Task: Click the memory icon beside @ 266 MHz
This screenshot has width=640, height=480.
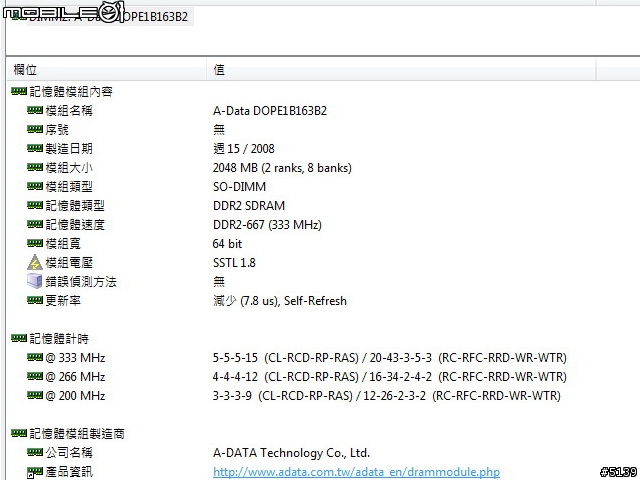Action: pyautogui.click(x=35, y=376)
